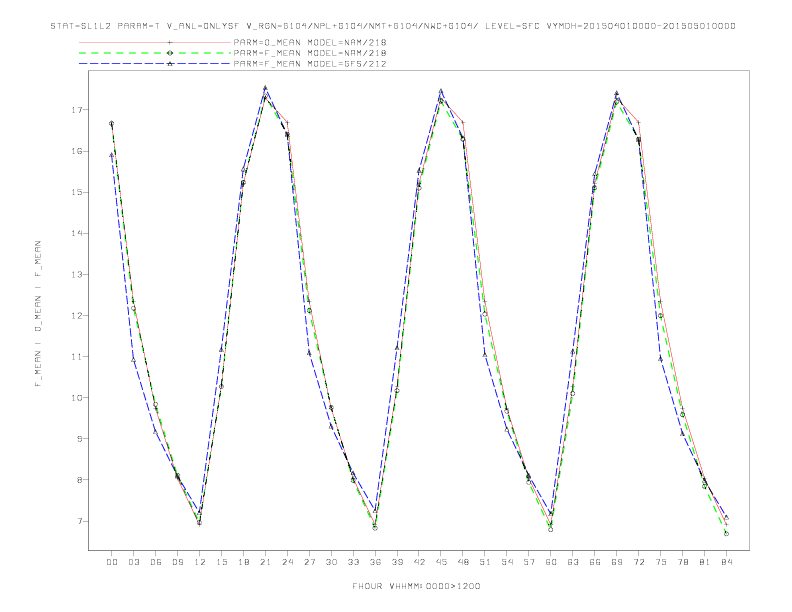Image resolution: width=792 pixels, height=612 pixels.
Task: Click the x-axis forecast hour label '39'
Action: (397, 562)
